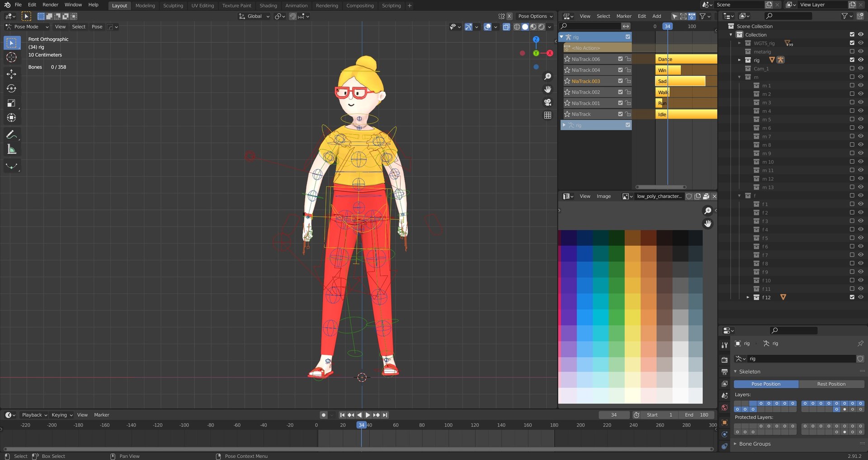Open the Output properties tab
This screenshot has width=868, height=460.
click(x=724, y=371)
